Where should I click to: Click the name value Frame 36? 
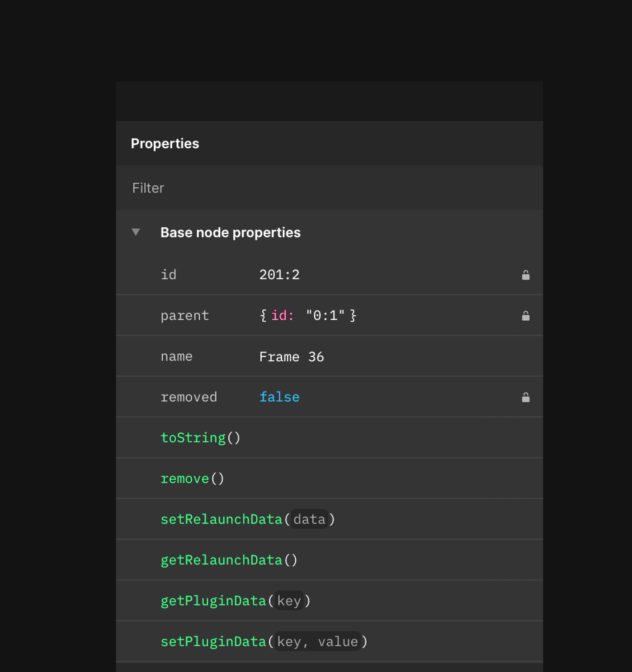(292, 356)
